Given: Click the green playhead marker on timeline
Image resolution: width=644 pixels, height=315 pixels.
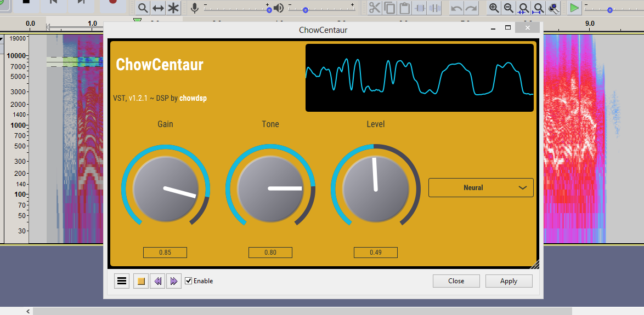Looking at the screenshot, I should (138, 20).
